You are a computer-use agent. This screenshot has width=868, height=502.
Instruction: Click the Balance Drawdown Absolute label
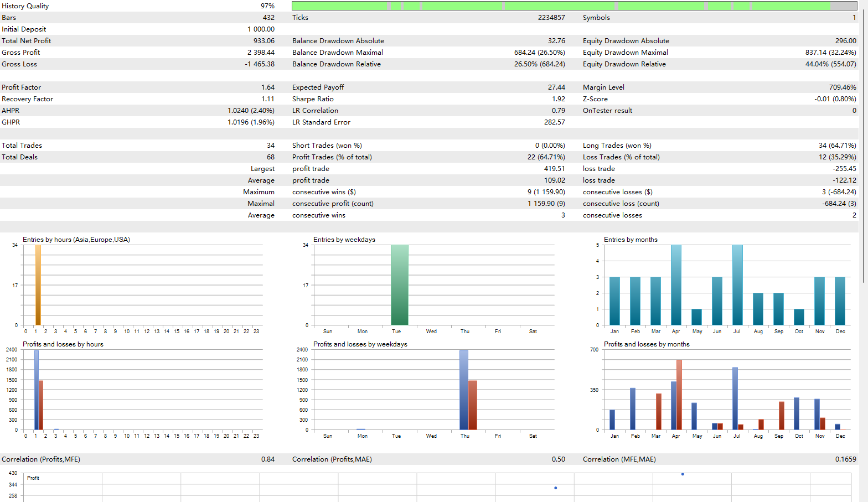338,40
